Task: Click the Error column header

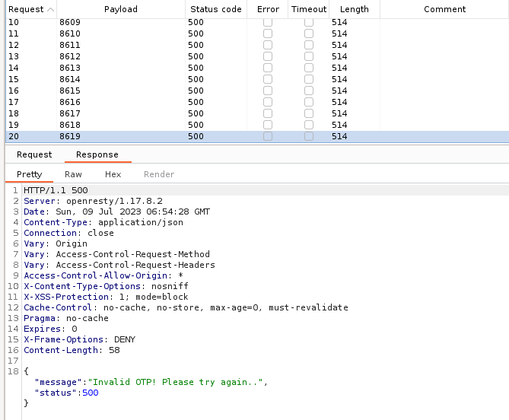Action: coord(268,9)
